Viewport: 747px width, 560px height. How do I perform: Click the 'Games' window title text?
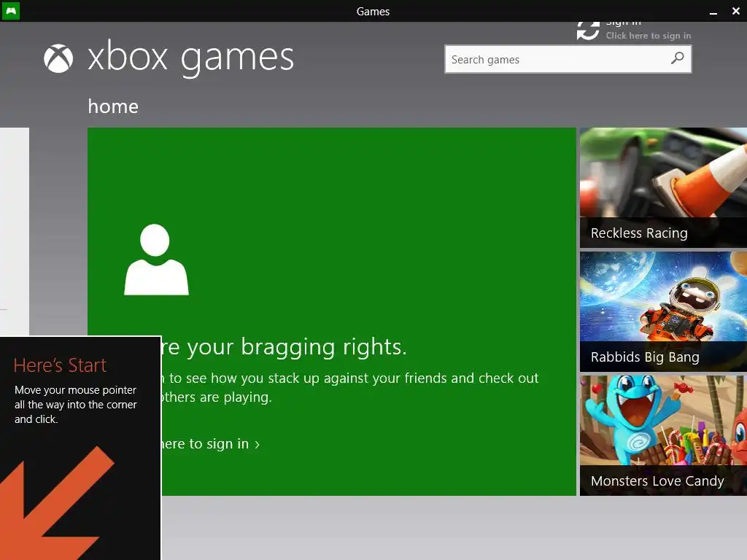click(x=373, y=12)
